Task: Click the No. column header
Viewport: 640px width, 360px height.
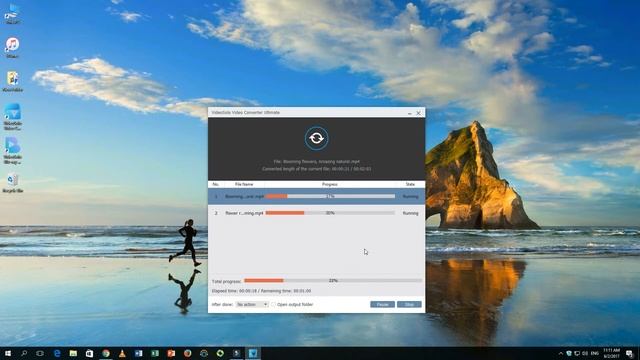Action: [x=216, y=184]
